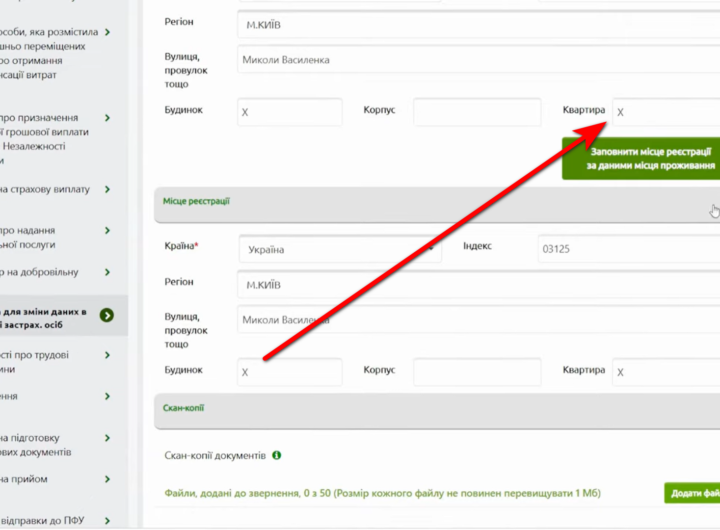
Task: Click the Корпус field in Місце реєстрації
Action: [x=477, y=372]
